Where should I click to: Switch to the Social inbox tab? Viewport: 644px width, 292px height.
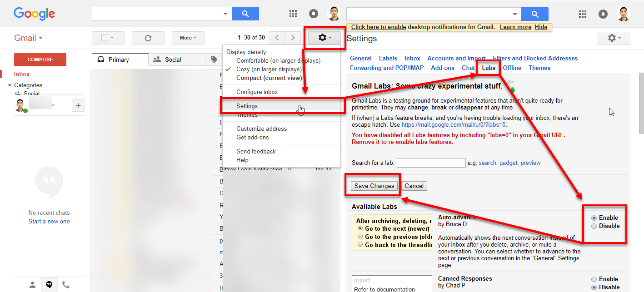[x=176, y=59]
